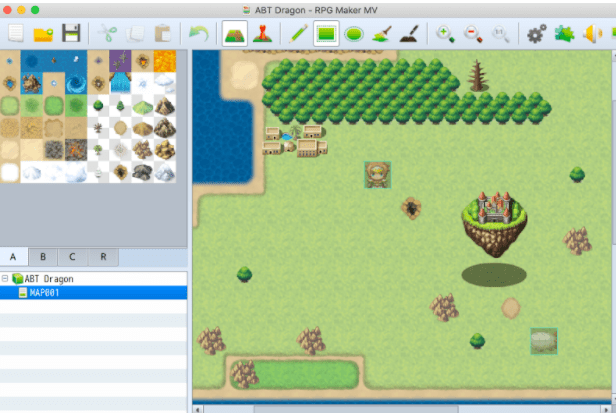
Task: Switch to Map editing mode
Action: click(235, 34)
